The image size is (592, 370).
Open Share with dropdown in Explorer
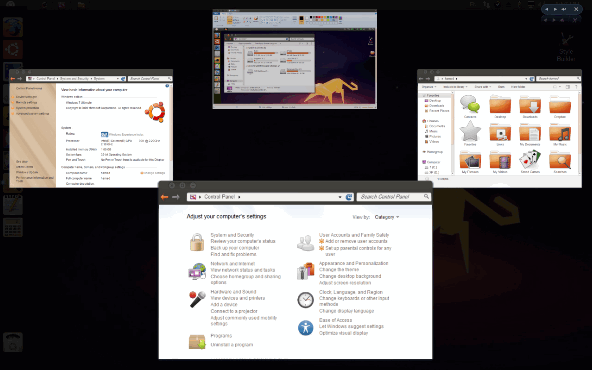pyautogui.click(x=483, y=87)
